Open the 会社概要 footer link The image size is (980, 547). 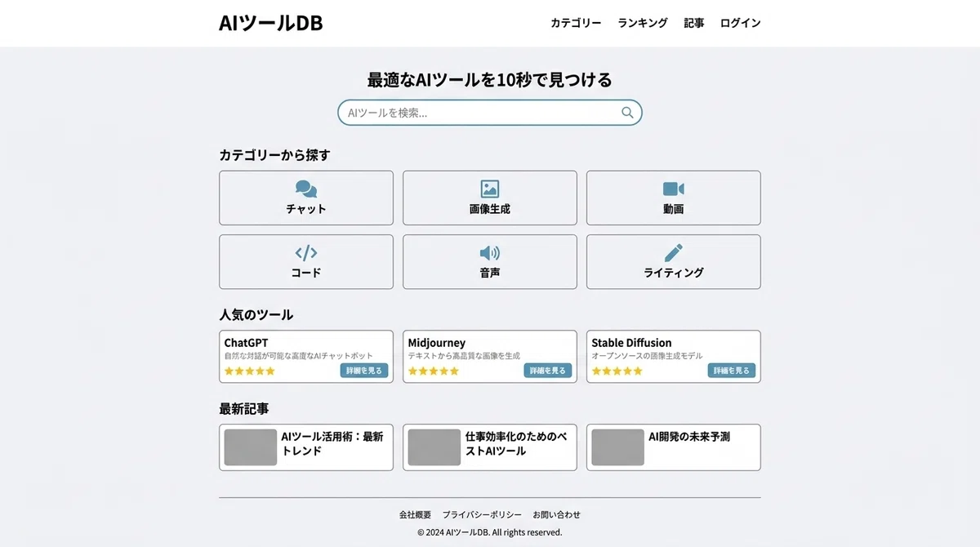(415, 515)
